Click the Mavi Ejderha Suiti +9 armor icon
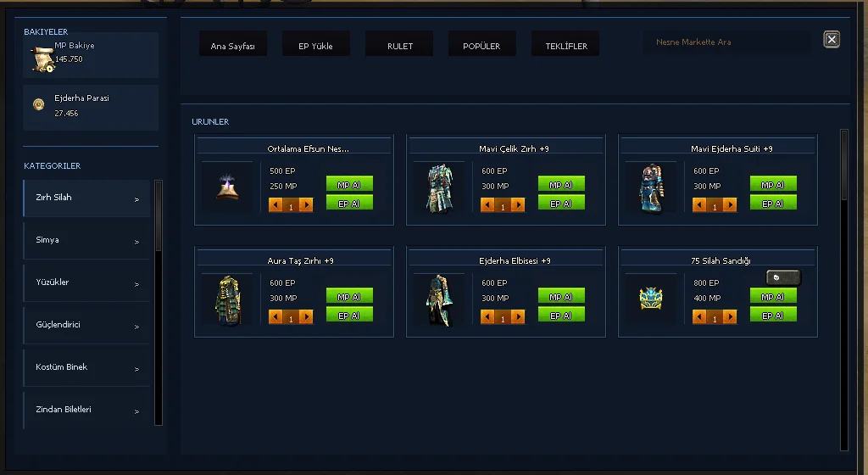 [x=652, y=187]
